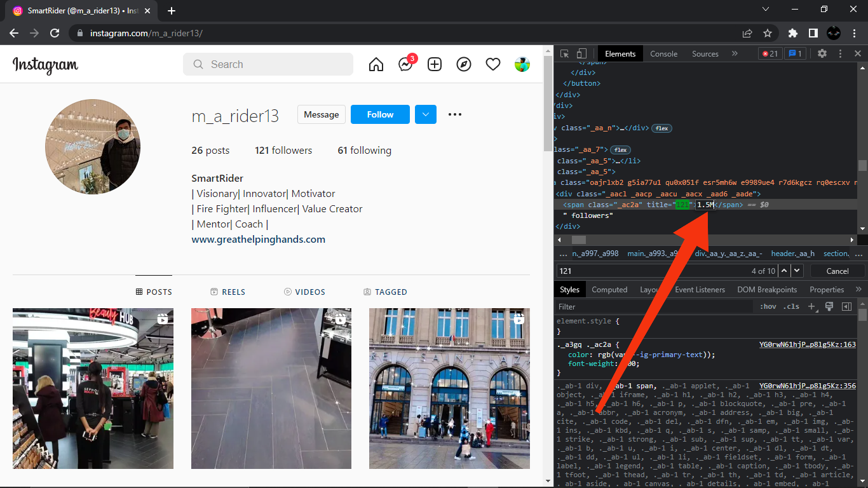The image size is (868, 488).
Task: Open the three-dot options for m_a_rider13
Action: pos(455,114)
